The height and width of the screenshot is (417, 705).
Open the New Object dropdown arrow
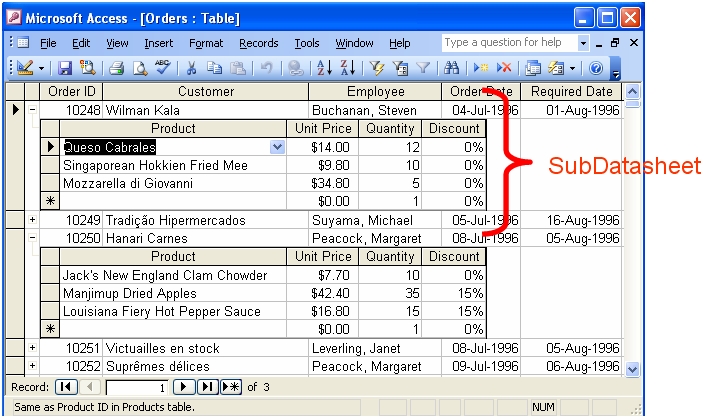click(572, 68)
